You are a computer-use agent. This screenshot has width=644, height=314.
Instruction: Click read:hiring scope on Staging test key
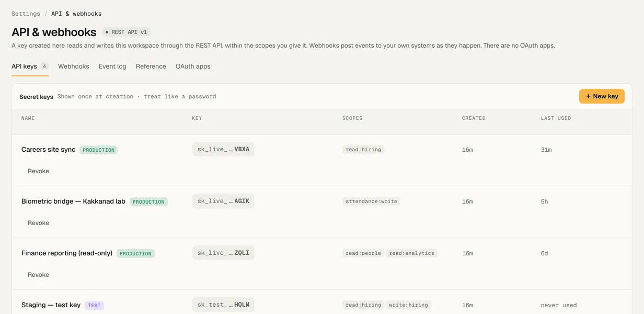pos(363,305)
